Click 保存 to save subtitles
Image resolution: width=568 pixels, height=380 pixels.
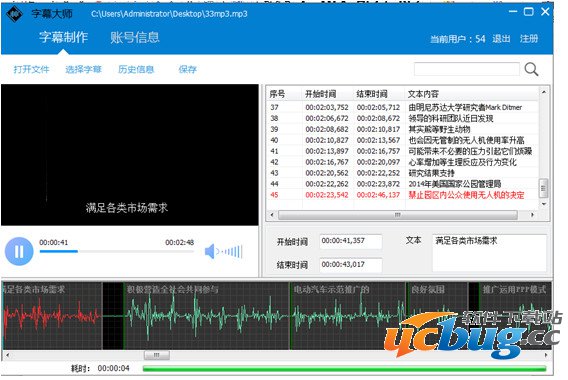(187, 69)
